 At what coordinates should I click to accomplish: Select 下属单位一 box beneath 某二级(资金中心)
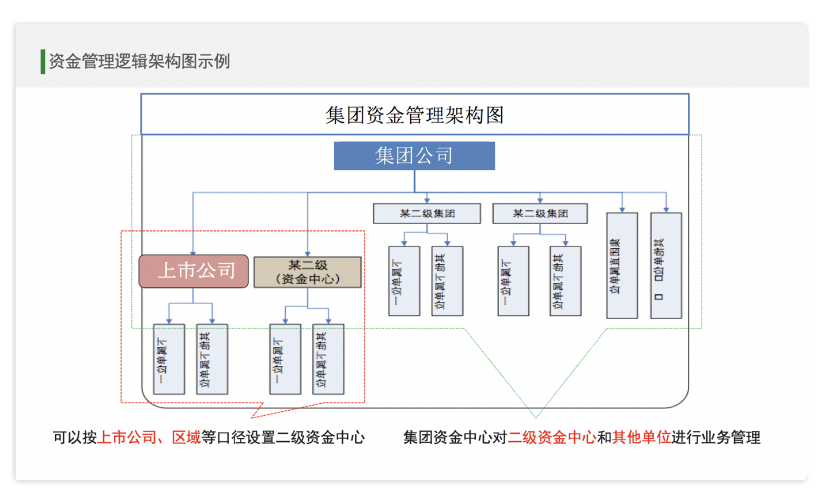[285, 359]
